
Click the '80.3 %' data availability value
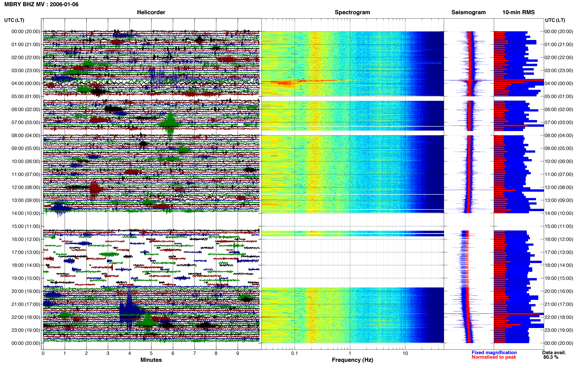551,357
